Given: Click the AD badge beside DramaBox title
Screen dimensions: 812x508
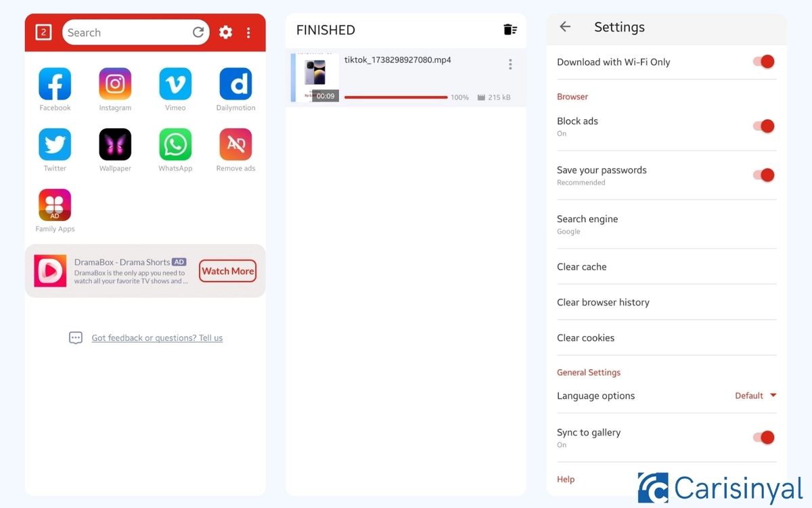Looking at the screenshot, I should [179, 262].
